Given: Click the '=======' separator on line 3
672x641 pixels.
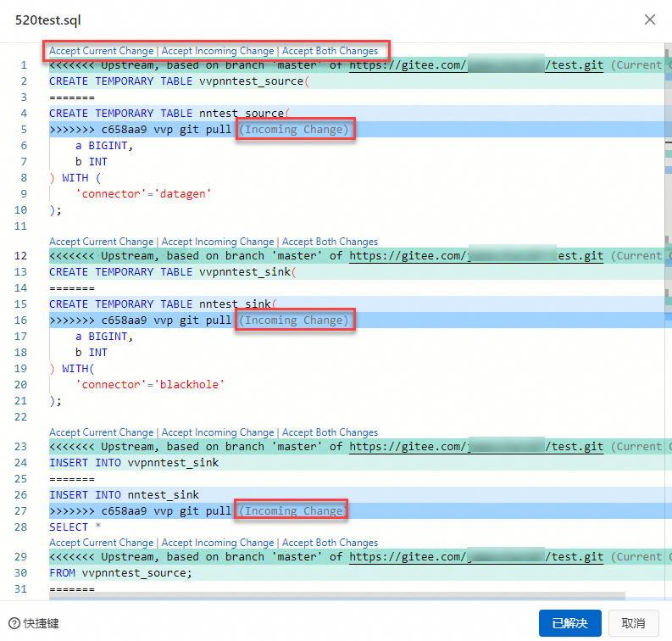Looking at the screenshot, I should click(72, 98).
